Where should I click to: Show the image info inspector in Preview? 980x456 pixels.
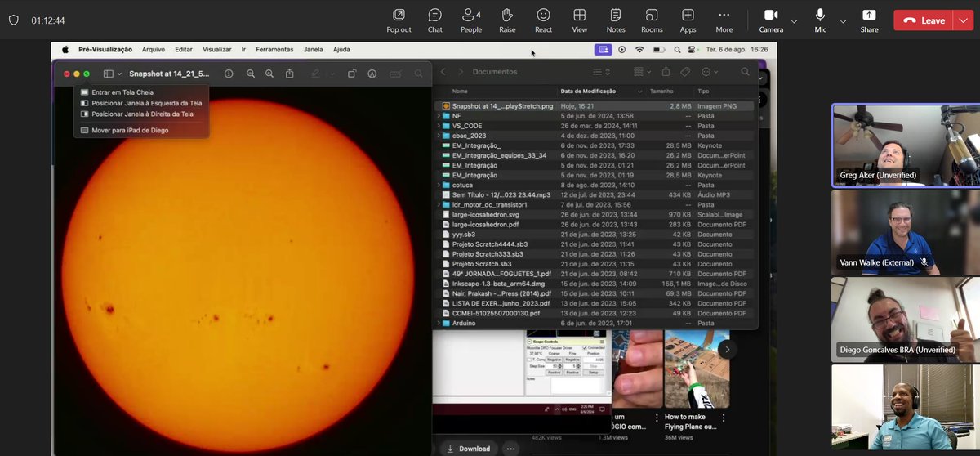tap(229, 74)
